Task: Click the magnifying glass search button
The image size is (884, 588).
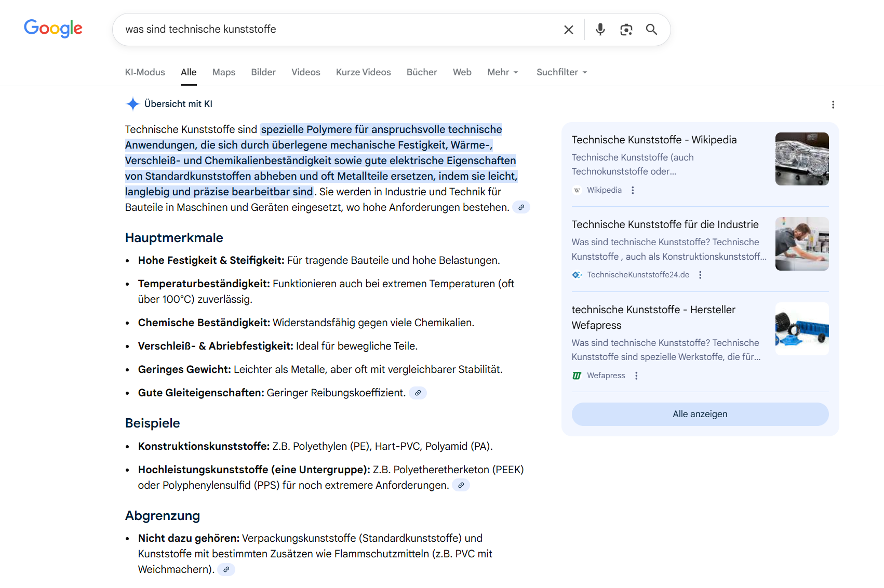Action: [651, 30]
